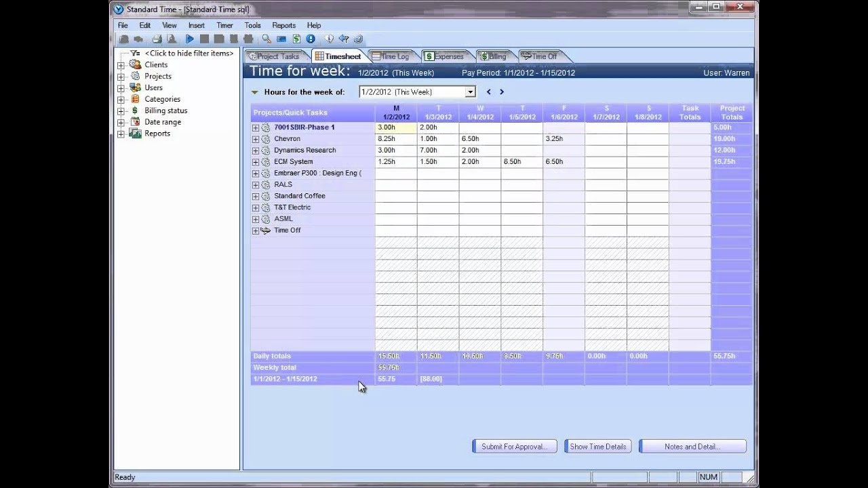Expand the Projects filter node

point(121,77)
